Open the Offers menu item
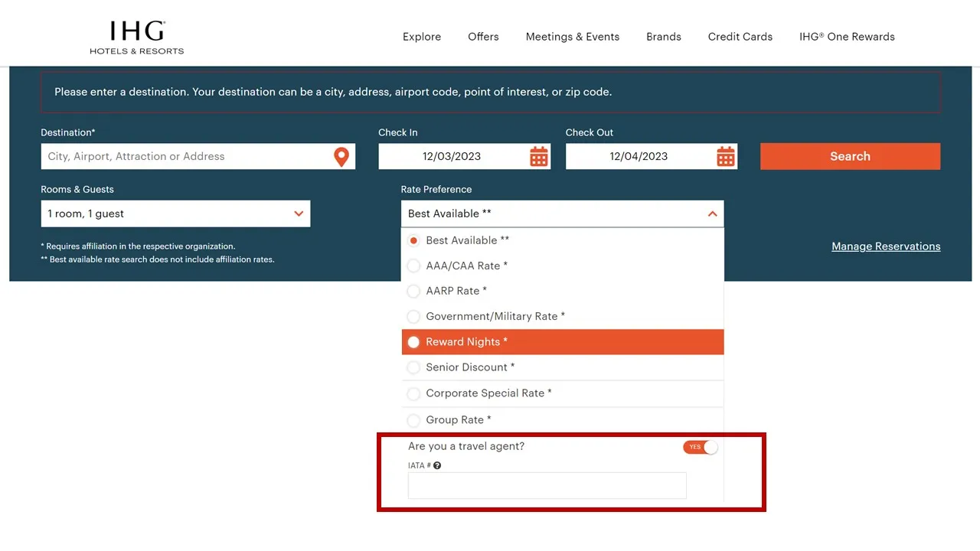The width and height of the screenshot is (980, 551). (483, 37)
